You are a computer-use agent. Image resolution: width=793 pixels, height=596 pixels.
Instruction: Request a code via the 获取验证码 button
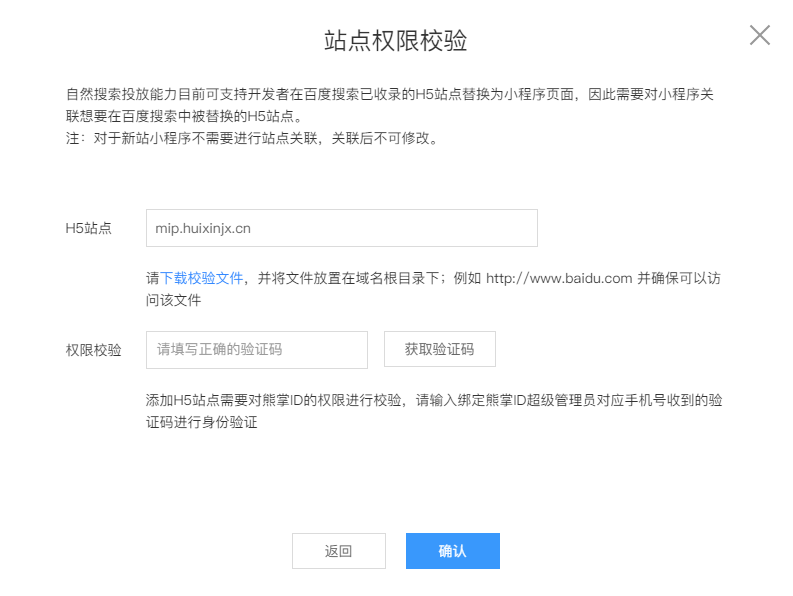pyautogui.click(x=439, y=349)
